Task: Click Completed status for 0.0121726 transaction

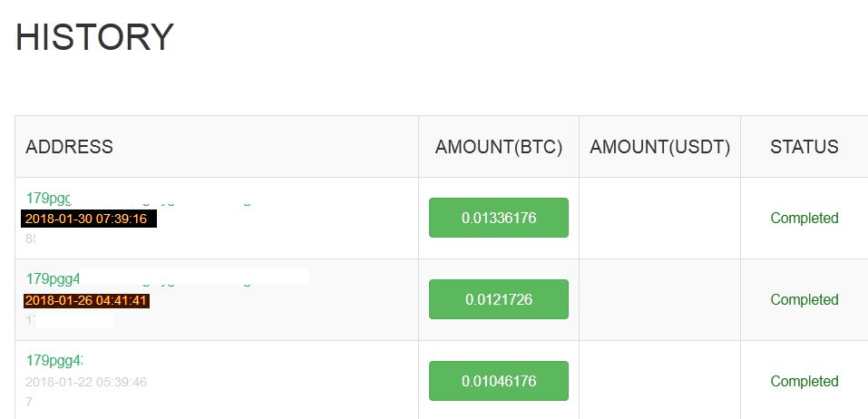Action: coord(805,299)
